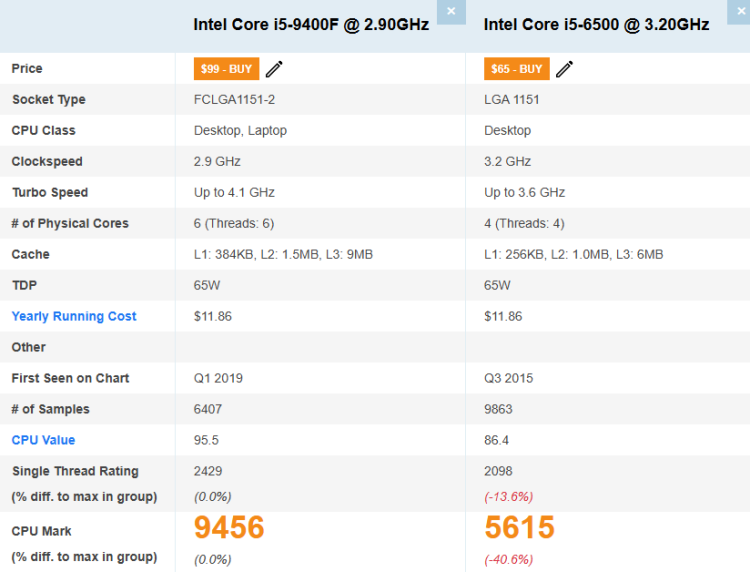Click the CPU Mark row label
Viewport: 750px width, 572px height.
[x=41, y=531]
